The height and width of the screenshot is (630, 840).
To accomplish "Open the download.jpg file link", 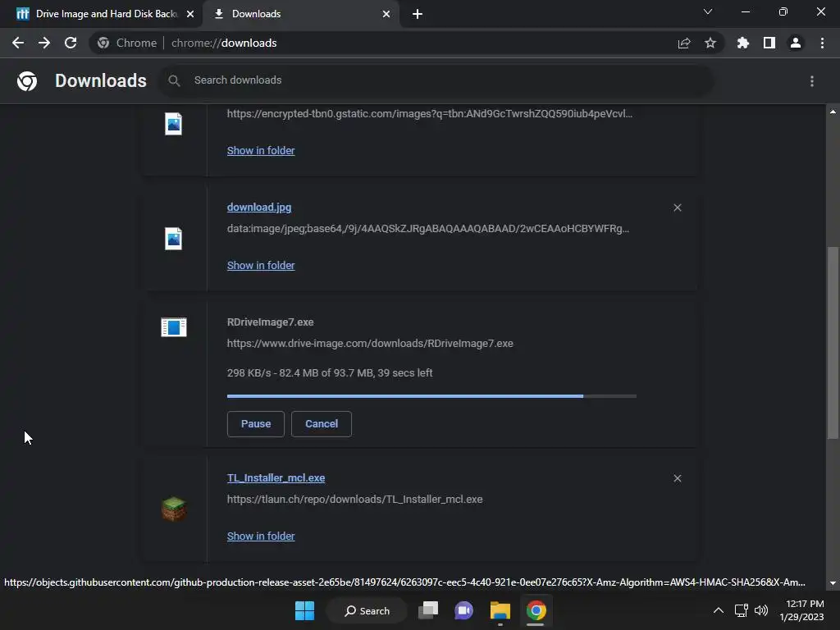I will pyautogui.click(x=259, y=208).
